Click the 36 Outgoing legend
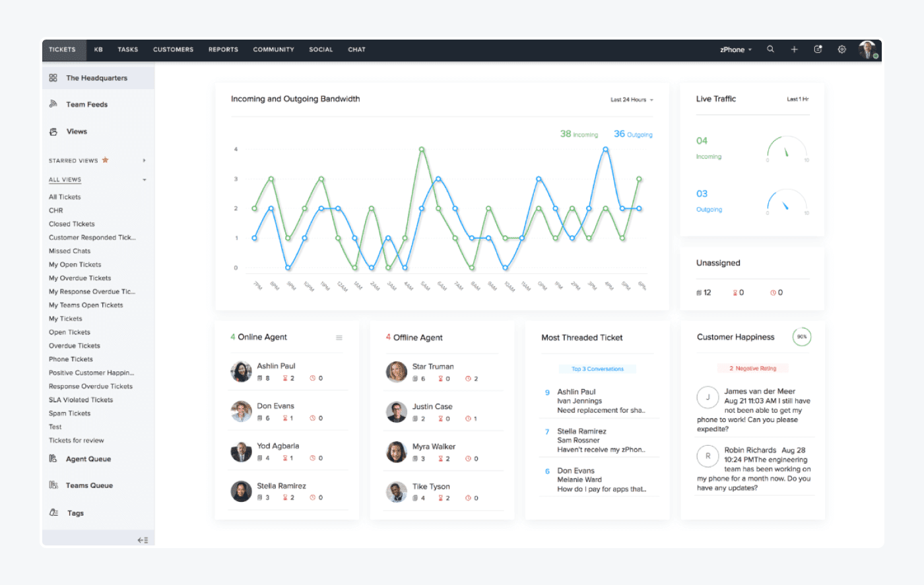 (x=633, y=134)
